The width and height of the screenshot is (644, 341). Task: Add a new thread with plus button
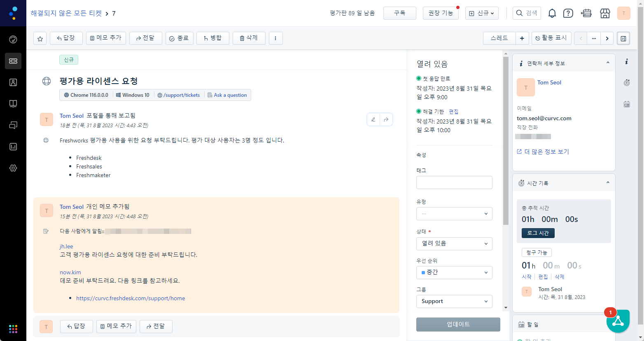[x=522, y=38]
